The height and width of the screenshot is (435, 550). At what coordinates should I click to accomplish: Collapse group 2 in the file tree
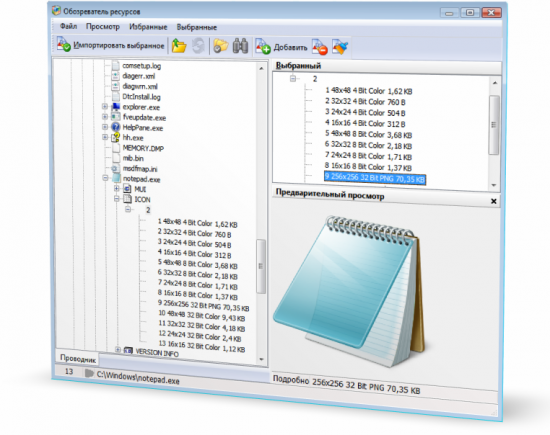(128, 209)
